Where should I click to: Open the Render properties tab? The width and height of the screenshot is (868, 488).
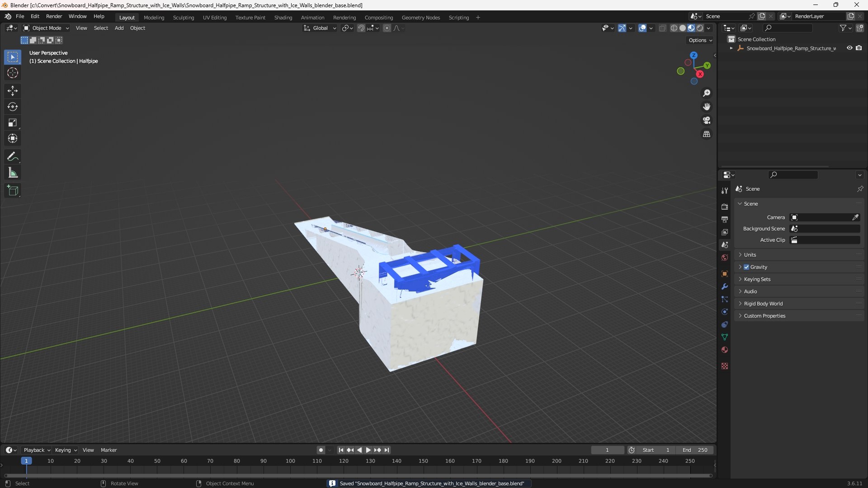pyautogui.click(x=725, y=206)
